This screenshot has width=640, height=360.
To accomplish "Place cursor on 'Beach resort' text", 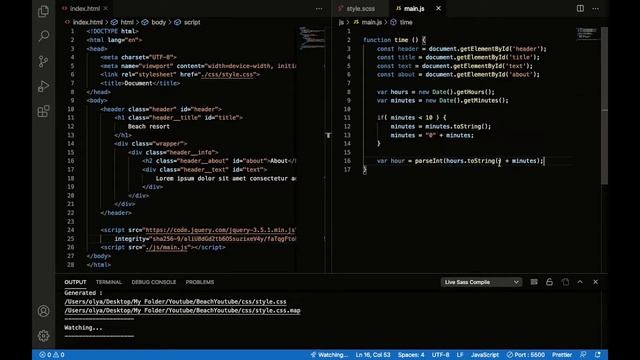I will click(x=149, y=127).
